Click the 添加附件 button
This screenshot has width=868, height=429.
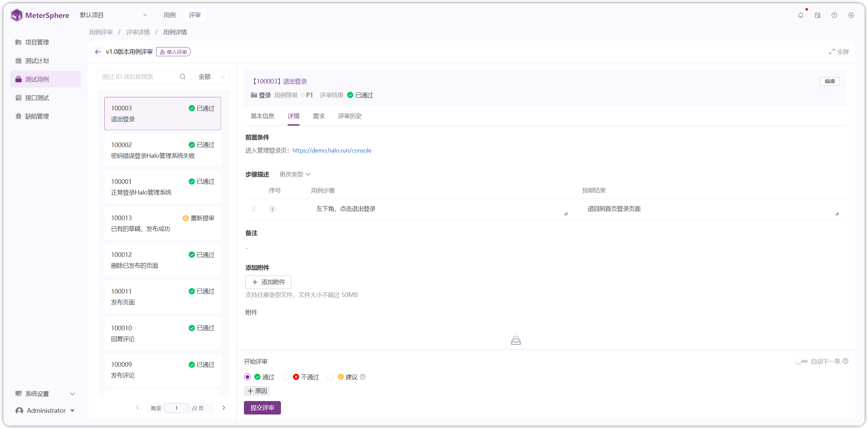(268, 282)
